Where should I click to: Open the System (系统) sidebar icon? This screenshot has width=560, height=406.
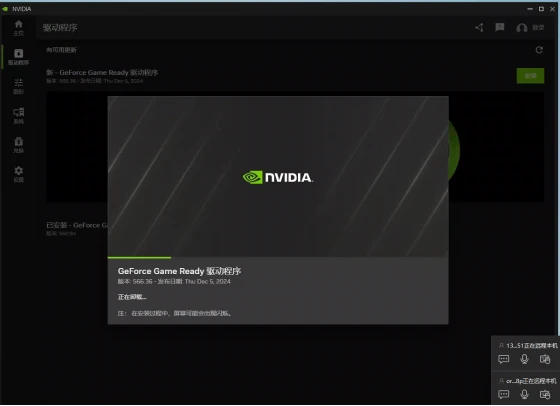[x=19, y=116]
